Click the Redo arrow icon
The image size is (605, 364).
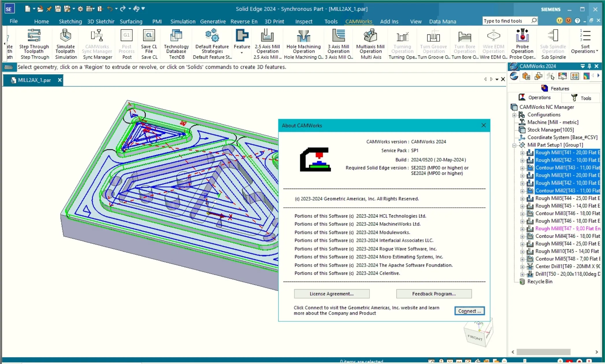[x=123, y=9]
